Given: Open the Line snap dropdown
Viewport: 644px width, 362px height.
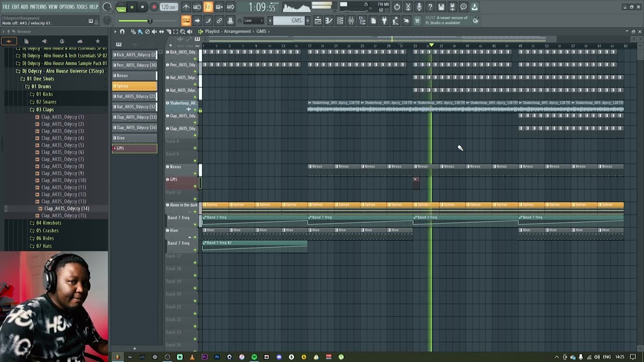Looking at the screenshot, I should pos(255,21).
